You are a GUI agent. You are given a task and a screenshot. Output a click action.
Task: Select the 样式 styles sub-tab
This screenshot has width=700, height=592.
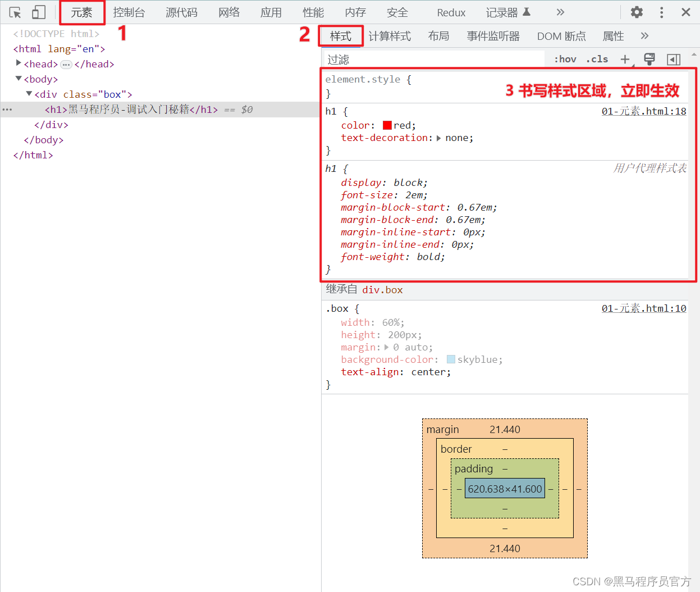click(341, 36)
